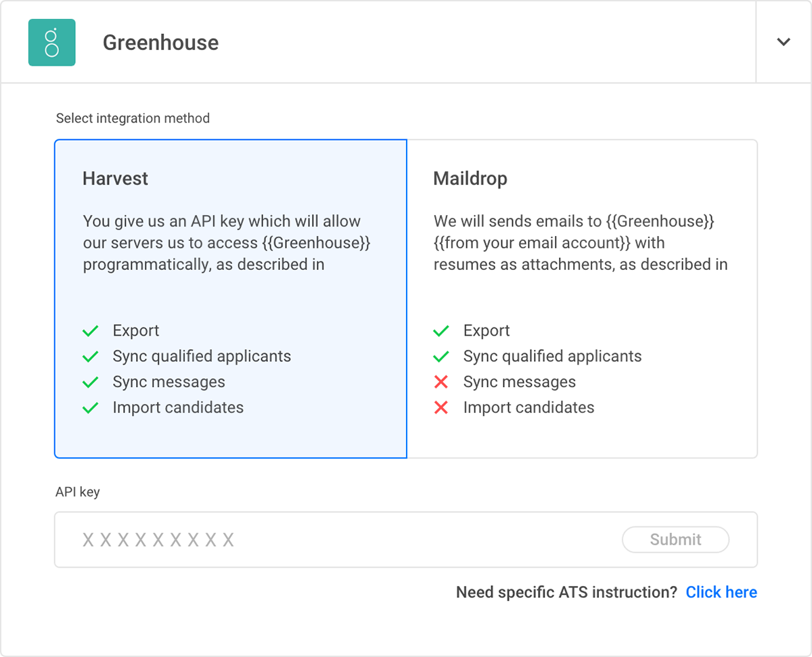
Task: Click Harvest check icon for Sync messages
Action: tap(91, 382)
